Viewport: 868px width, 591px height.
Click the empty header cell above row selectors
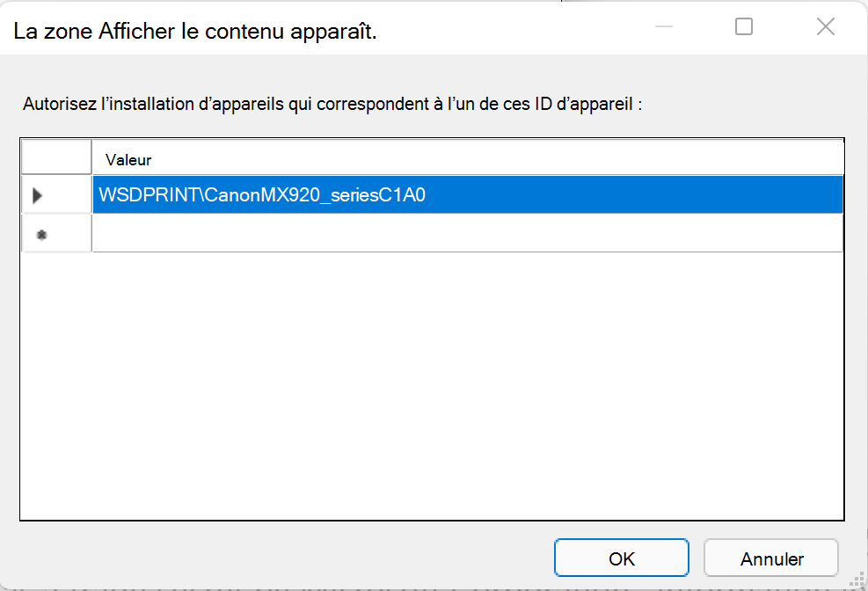[56, 156]
